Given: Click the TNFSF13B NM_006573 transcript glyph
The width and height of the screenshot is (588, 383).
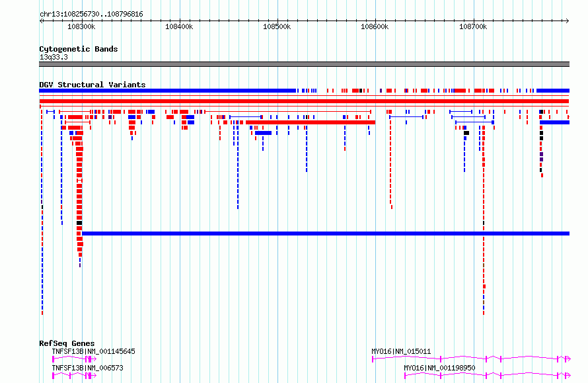Looking at the screenshot, I should point(74,375).
